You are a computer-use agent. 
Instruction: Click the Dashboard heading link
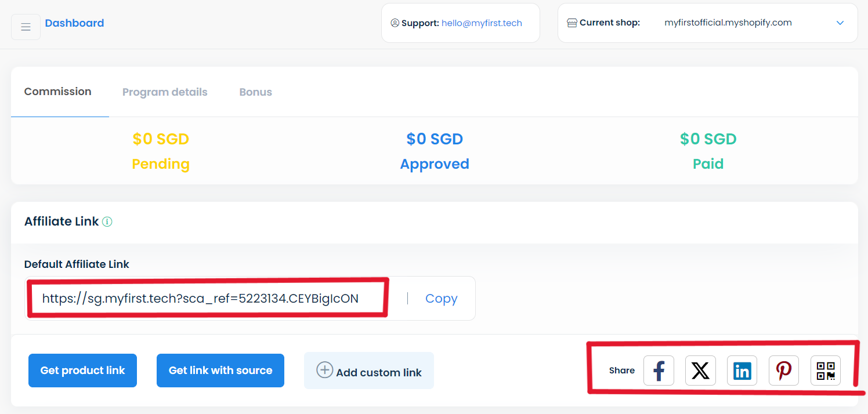74,23
